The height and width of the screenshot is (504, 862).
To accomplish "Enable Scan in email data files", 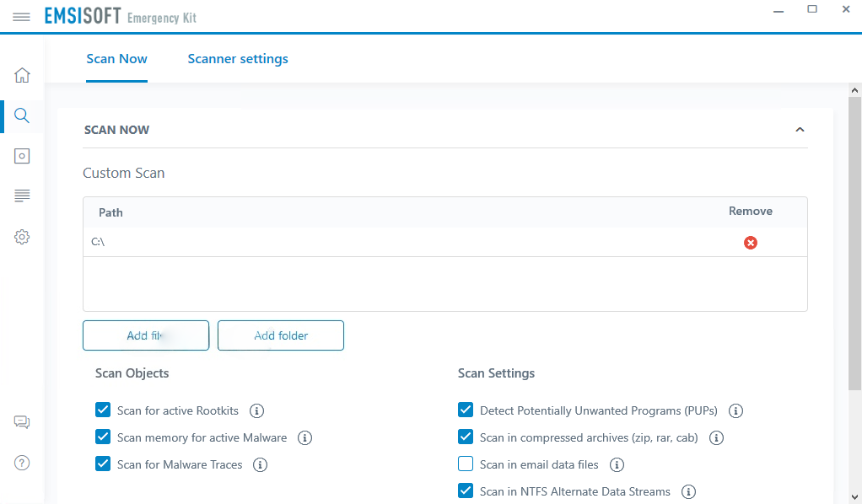I will point(466,464).
